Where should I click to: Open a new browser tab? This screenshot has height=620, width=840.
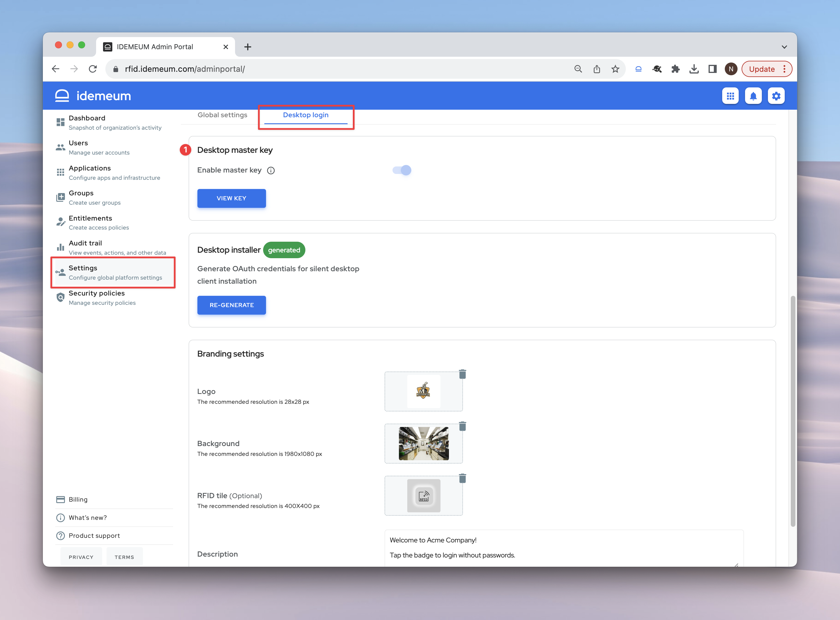point(247,47)
